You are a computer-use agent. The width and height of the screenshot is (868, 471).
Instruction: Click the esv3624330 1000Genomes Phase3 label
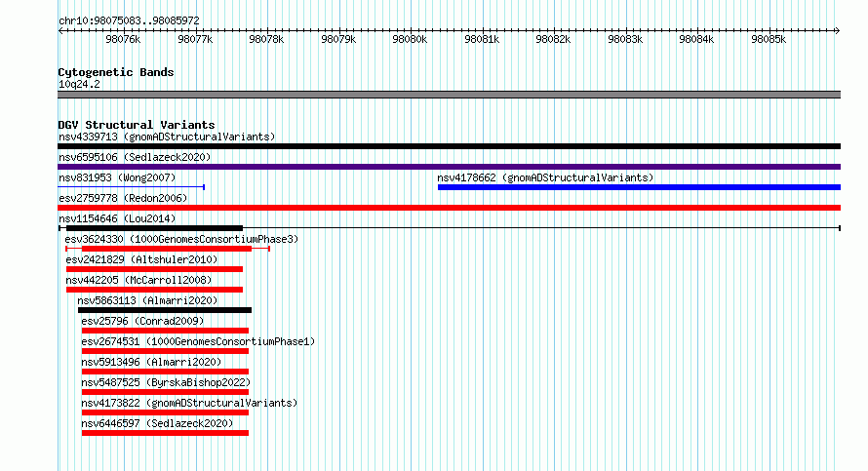click(x=181, y=239)
